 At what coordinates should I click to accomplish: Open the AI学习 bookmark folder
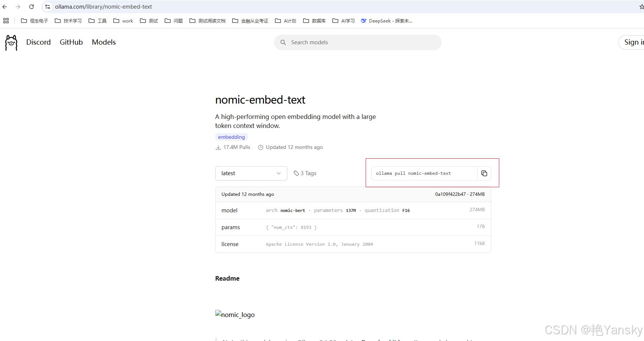point(344,21)
